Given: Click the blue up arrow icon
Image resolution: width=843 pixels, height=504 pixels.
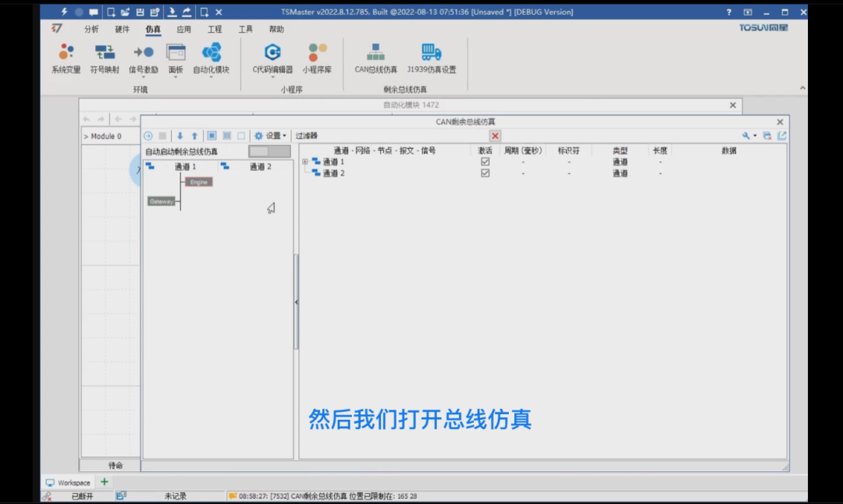Looking at the screenshot, I should point(194,136).
